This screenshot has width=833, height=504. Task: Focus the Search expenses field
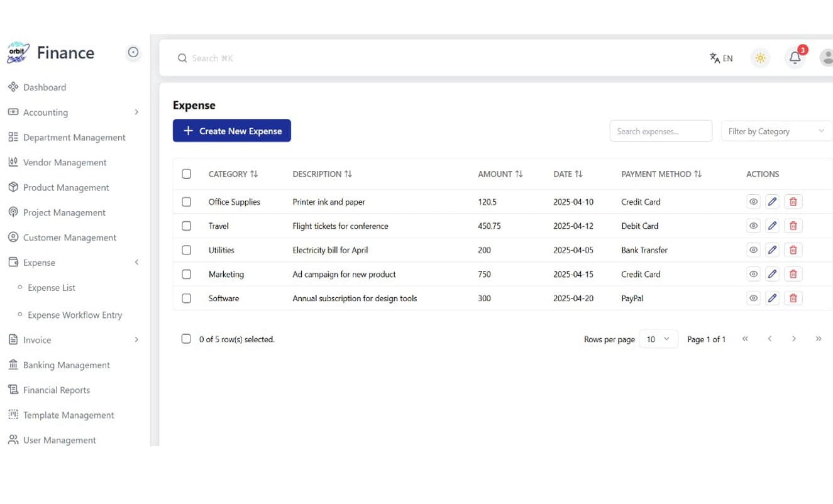point(661,131)
